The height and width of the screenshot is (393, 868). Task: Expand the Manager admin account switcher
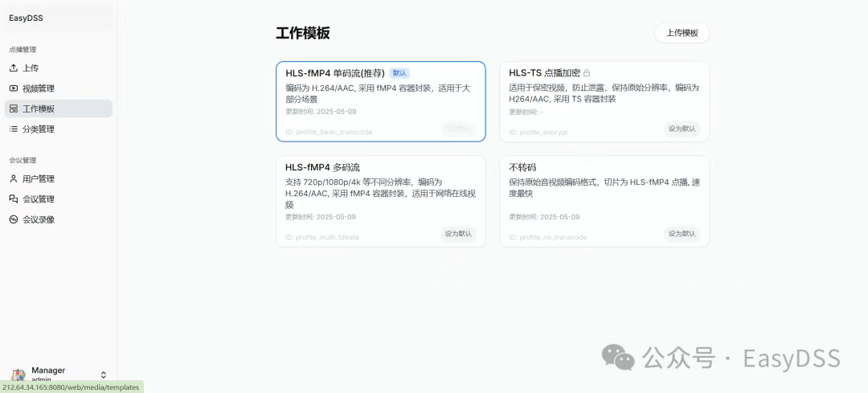(103, 375)
